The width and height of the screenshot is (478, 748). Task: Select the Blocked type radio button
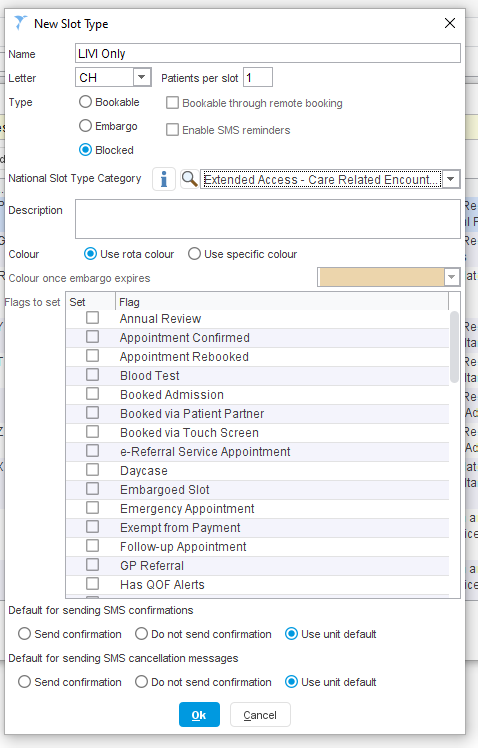click(85, 150)
